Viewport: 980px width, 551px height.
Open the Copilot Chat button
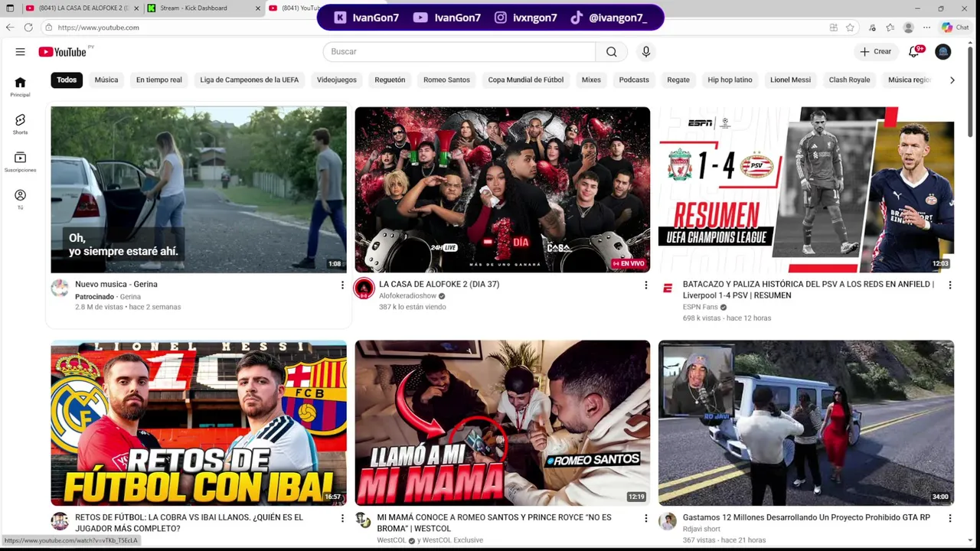click(955, 28)
